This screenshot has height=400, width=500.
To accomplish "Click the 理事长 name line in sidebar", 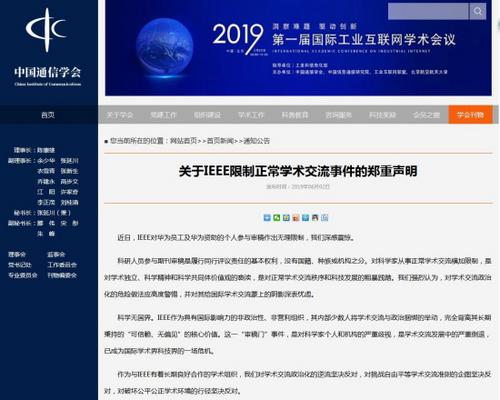I will [34, 150].
